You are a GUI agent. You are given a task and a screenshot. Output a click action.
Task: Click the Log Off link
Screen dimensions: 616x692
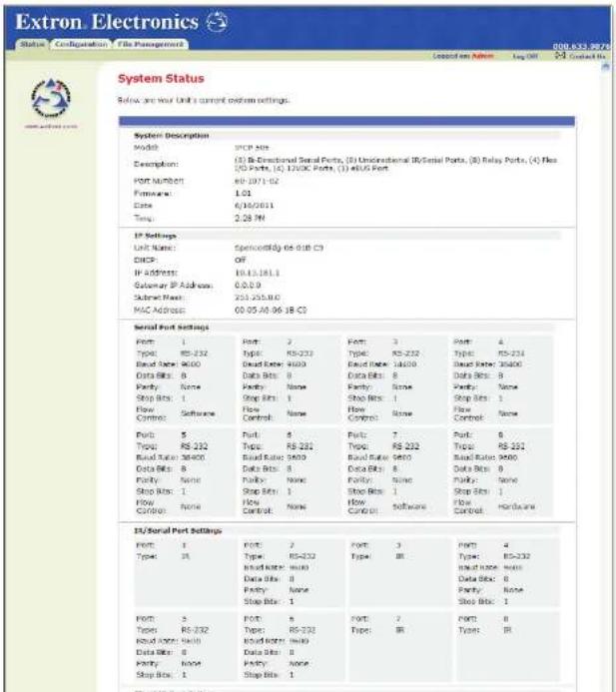[x=525, y=56]
